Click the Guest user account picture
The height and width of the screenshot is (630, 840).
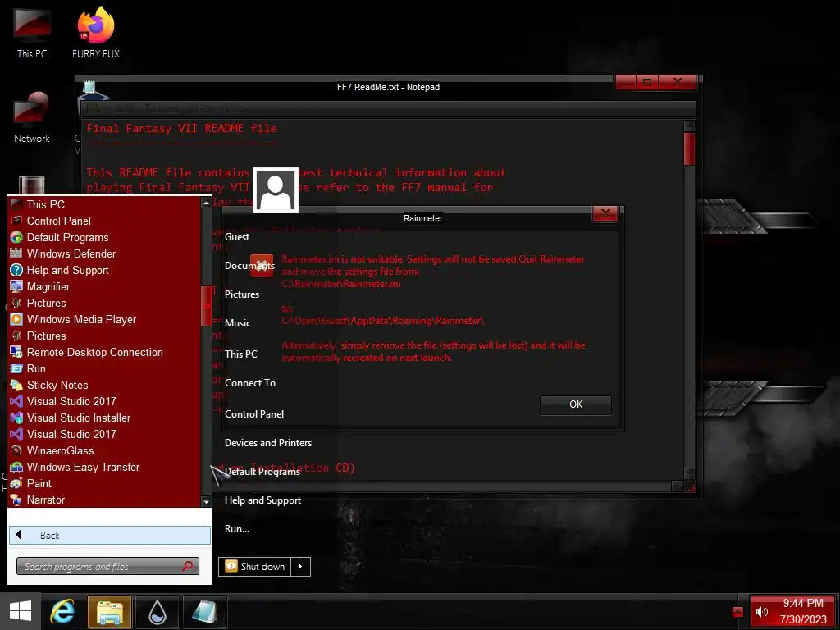coord(276,190)
